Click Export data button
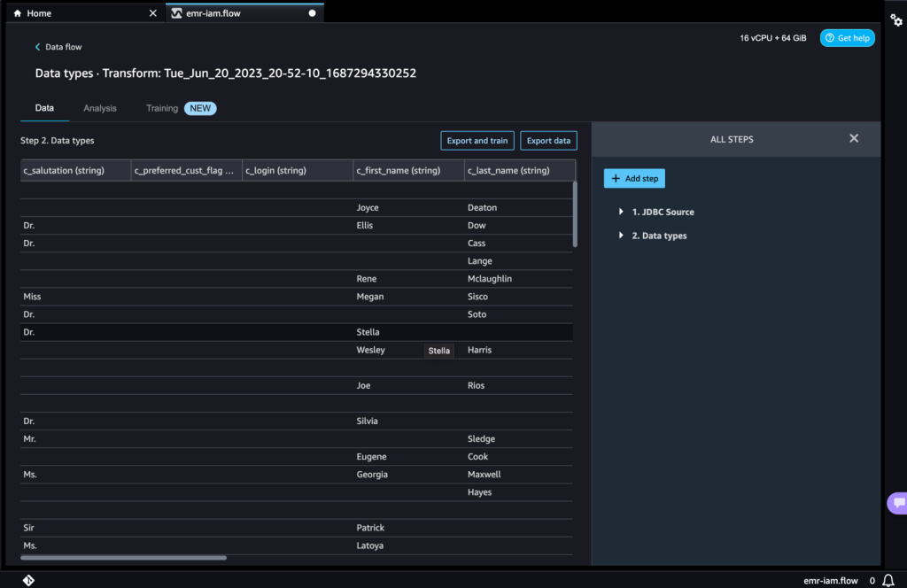The image size is (907, 588). coord(548,141)
